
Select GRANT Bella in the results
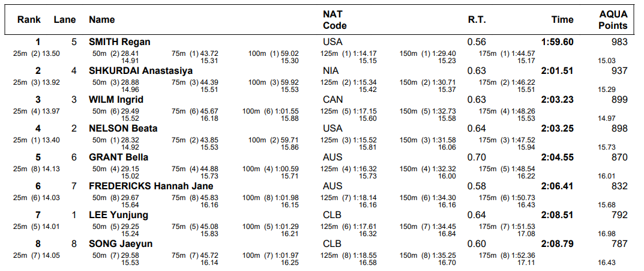click(118, 157)
